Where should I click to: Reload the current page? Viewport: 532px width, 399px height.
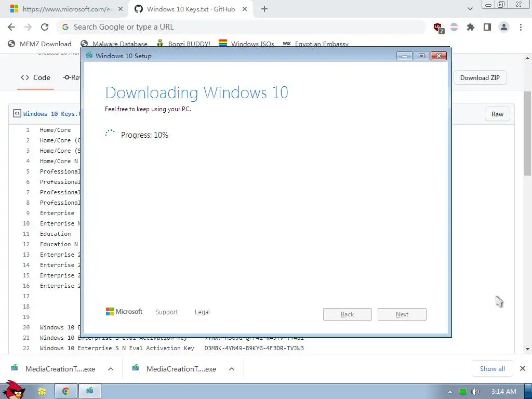[x=45, y=27]
